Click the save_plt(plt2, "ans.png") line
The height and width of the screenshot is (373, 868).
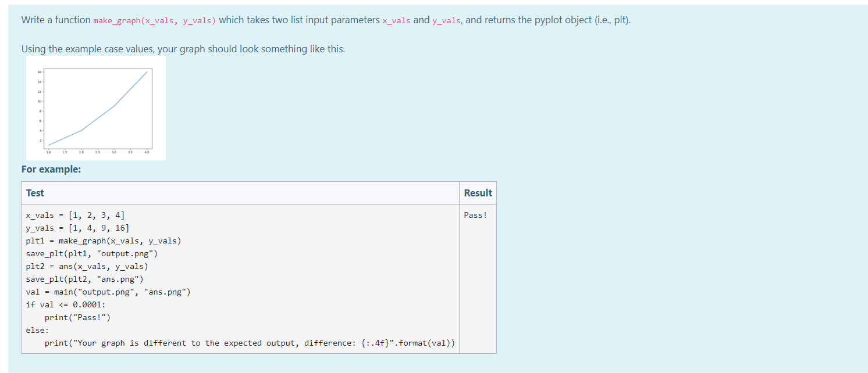coord(86,279)
